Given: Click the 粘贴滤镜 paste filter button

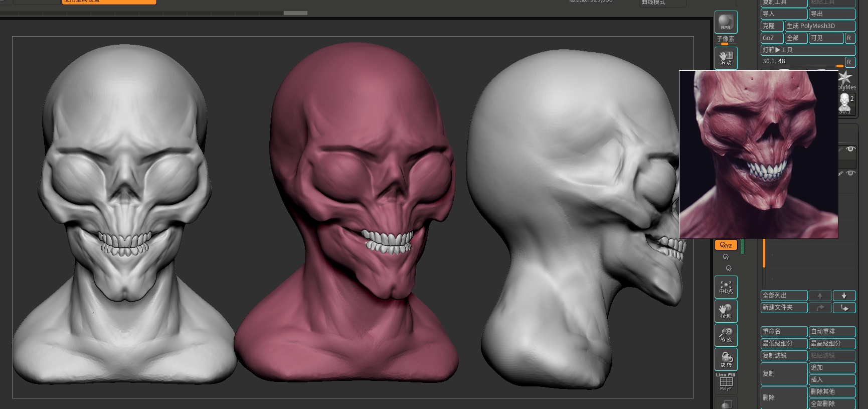Looking at the screenshot, I should point(832,356).
